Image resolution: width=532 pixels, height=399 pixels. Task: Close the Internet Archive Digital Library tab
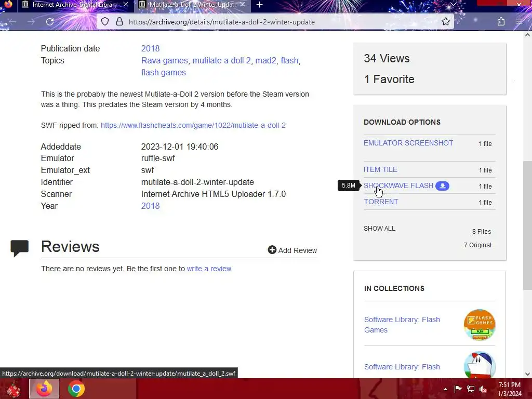(x=126, y=5)
